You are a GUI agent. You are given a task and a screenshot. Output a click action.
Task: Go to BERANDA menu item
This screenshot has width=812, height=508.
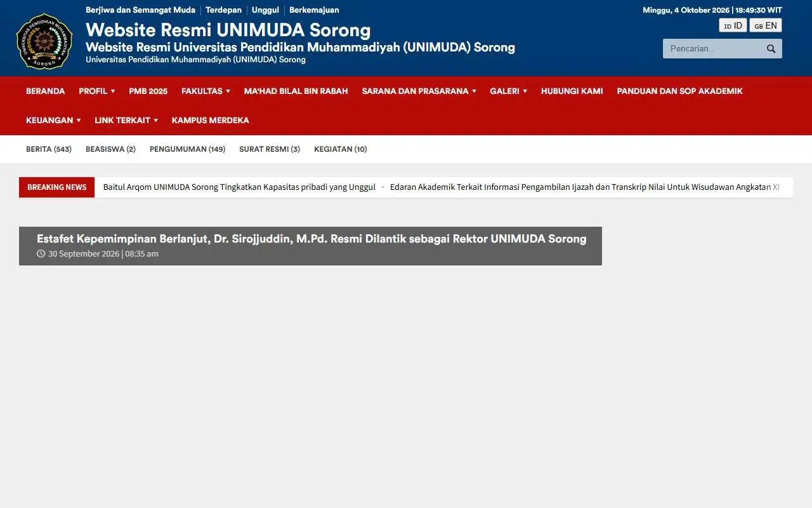45,91
